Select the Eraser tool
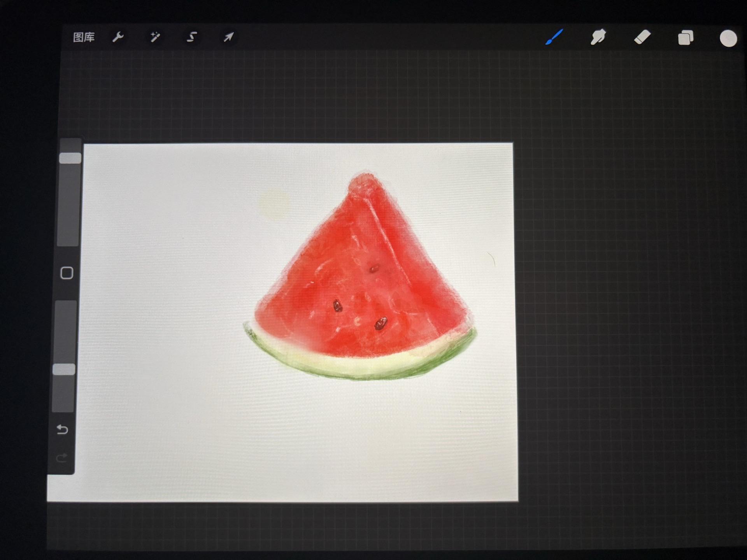Viewport: 747px width, 560px height. pyautogui.click(x=642, y=37)
